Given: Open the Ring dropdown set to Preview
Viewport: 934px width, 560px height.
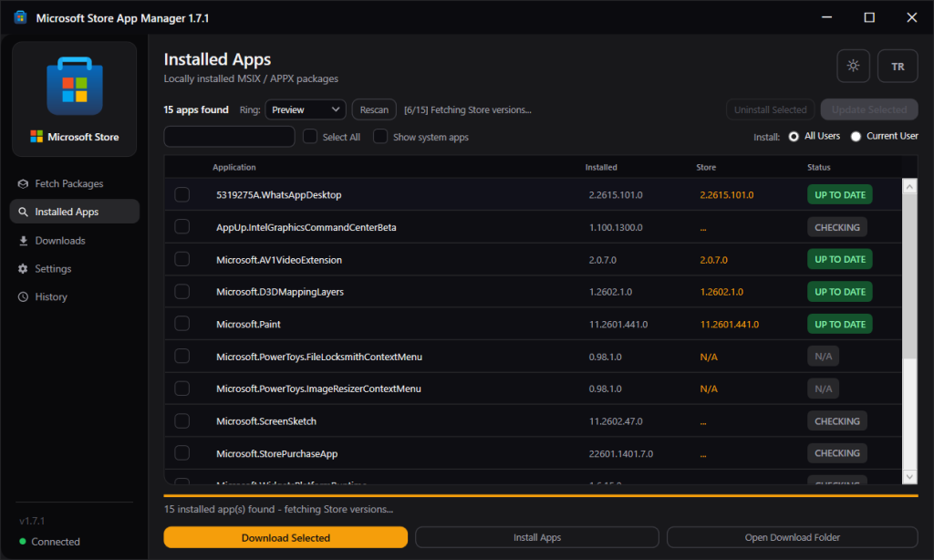Looking at the screenshot, I should click(x=305, y=109).
